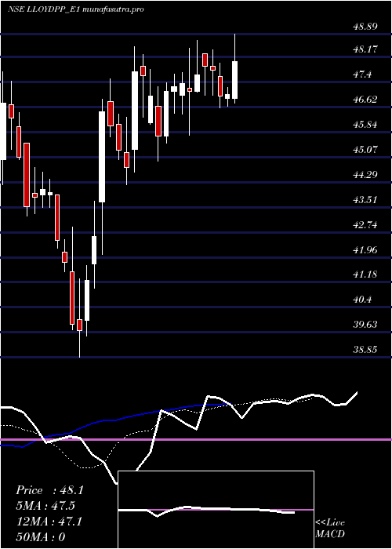Click the NSE LLOYDPP_E1 munafasutra.pro title

pos(75,9)
